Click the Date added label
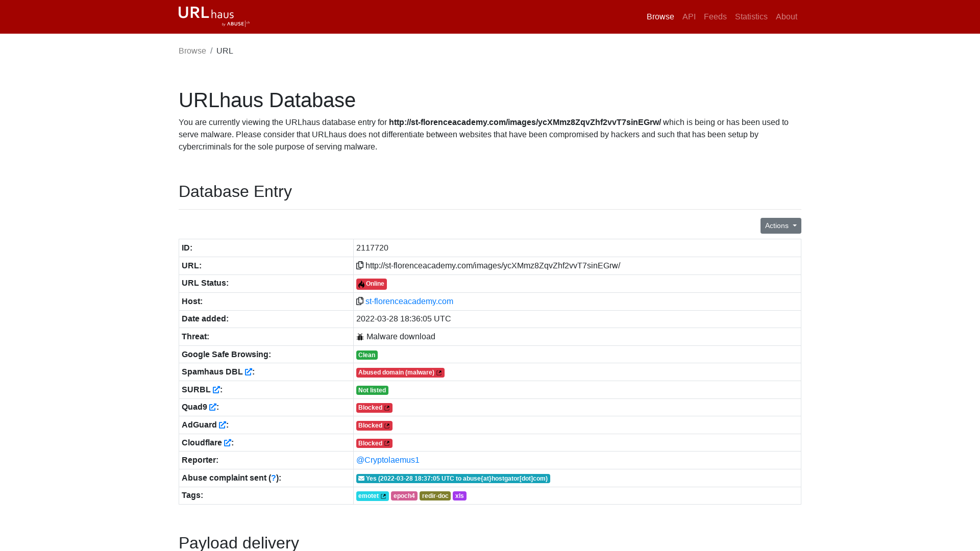Screen dimensions: 980x551 click(x=205, y=319)
